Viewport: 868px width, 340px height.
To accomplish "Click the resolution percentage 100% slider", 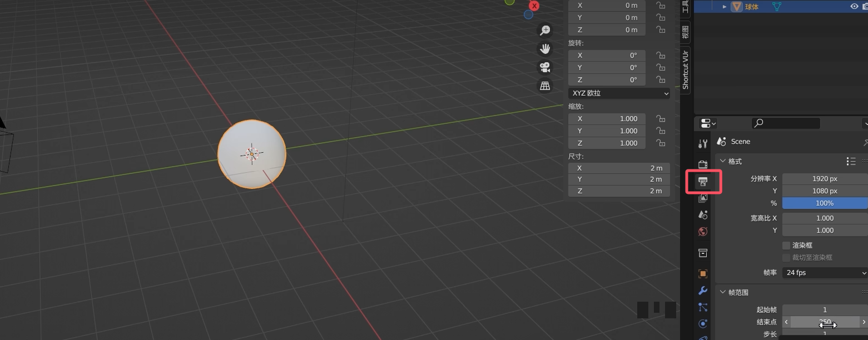I will click(825, 203).
